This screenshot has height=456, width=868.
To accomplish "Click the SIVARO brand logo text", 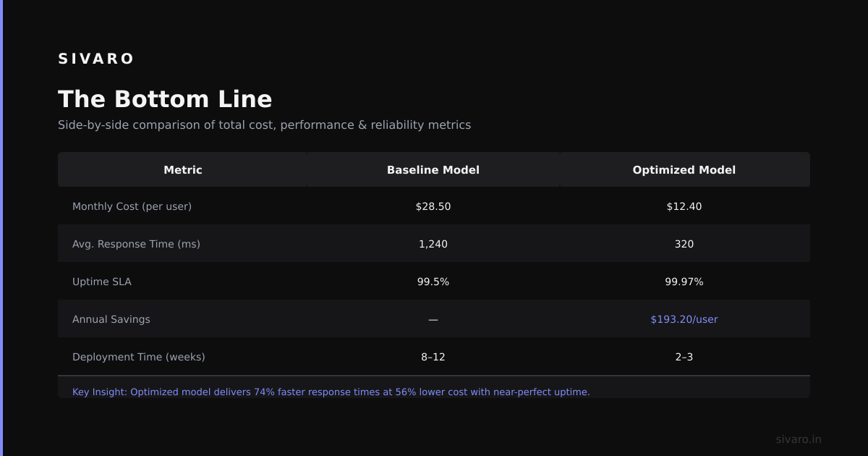I will 96,59.
